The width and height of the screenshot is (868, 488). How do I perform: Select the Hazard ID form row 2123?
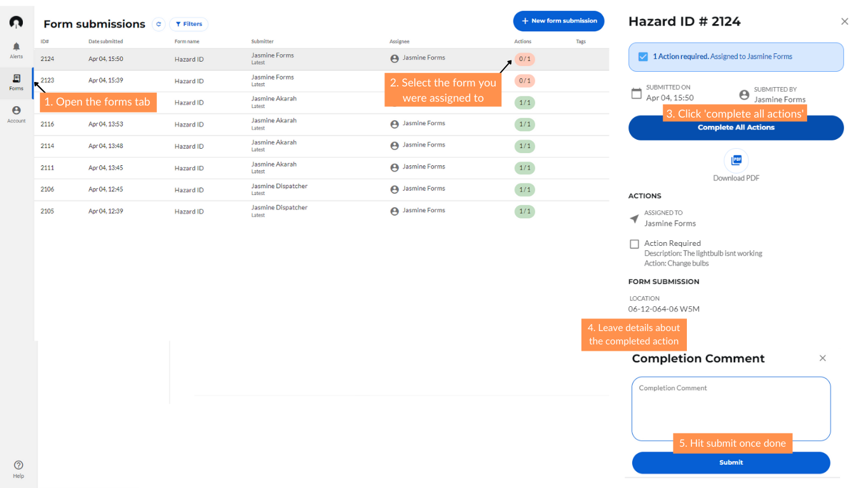(x=191, y=81)
